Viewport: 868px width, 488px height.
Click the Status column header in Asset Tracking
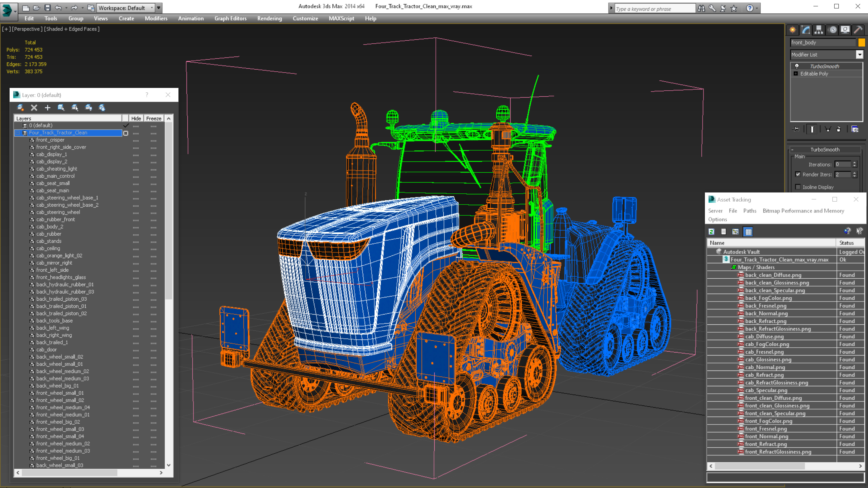point(851,243)
